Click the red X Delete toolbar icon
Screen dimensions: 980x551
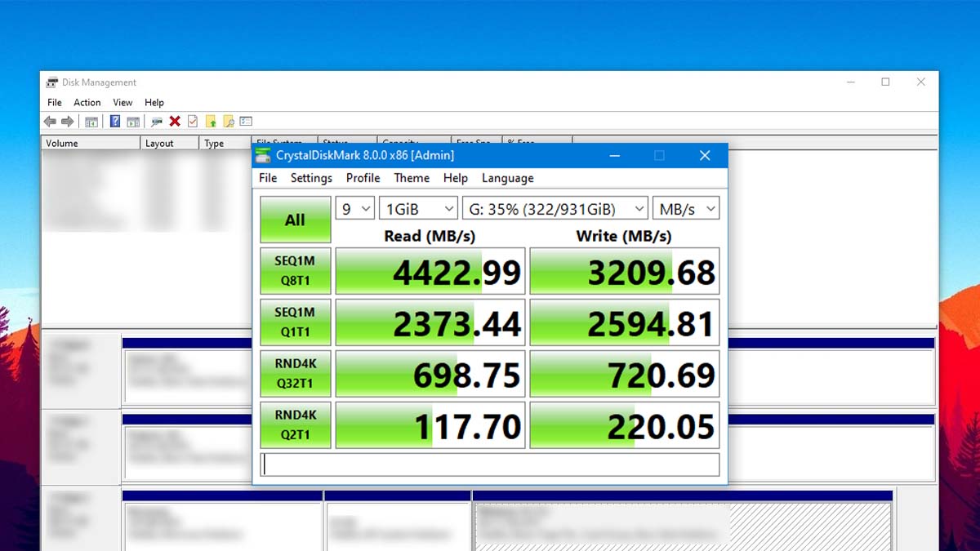pyautogui.click(x=175, y=122)
